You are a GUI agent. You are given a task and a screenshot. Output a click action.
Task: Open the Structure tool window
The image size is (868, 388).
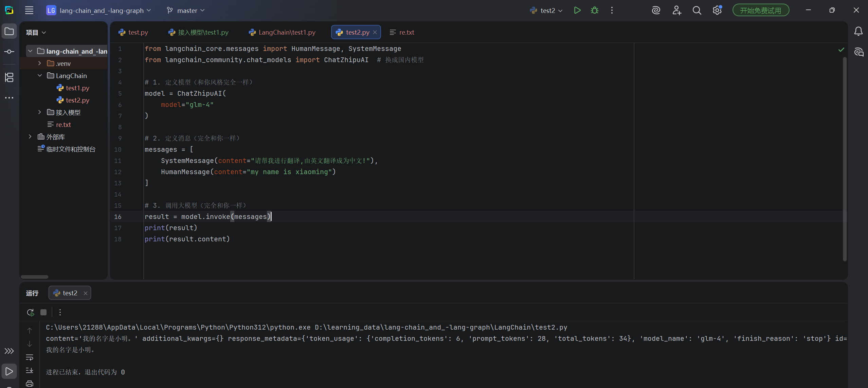pos(9,77)
